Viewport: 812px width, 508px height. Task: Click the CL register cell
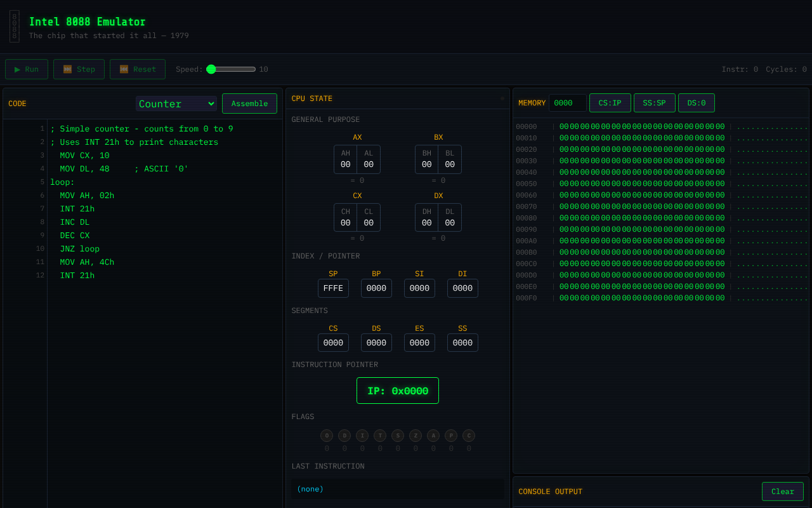point(369,218)
